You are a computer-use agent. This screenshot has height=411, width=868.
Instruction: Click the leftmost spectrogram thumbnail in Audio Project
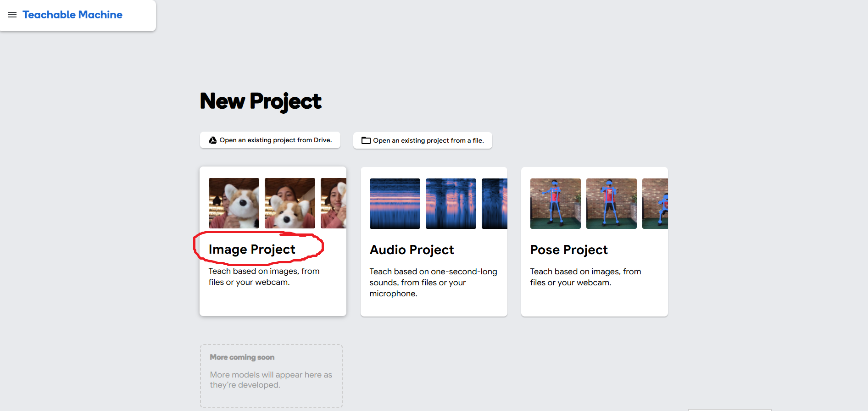395,204
